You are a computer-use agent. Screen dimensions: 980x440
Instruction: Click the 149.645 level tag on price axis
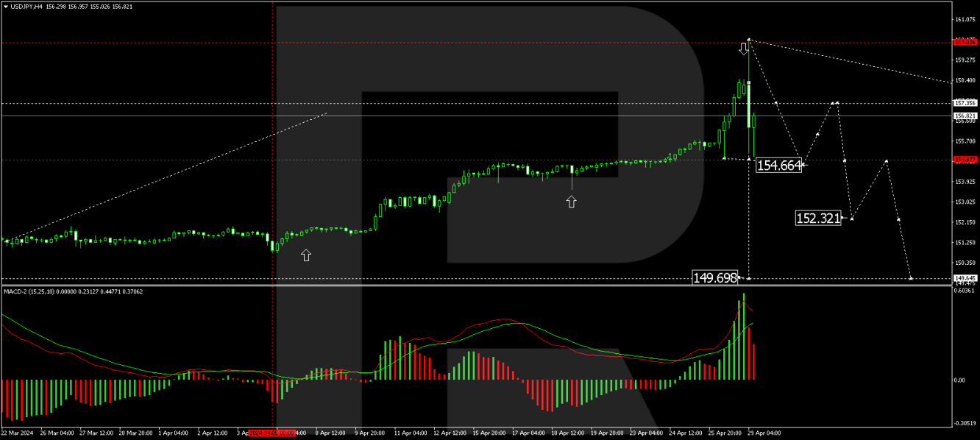[965, 278]
